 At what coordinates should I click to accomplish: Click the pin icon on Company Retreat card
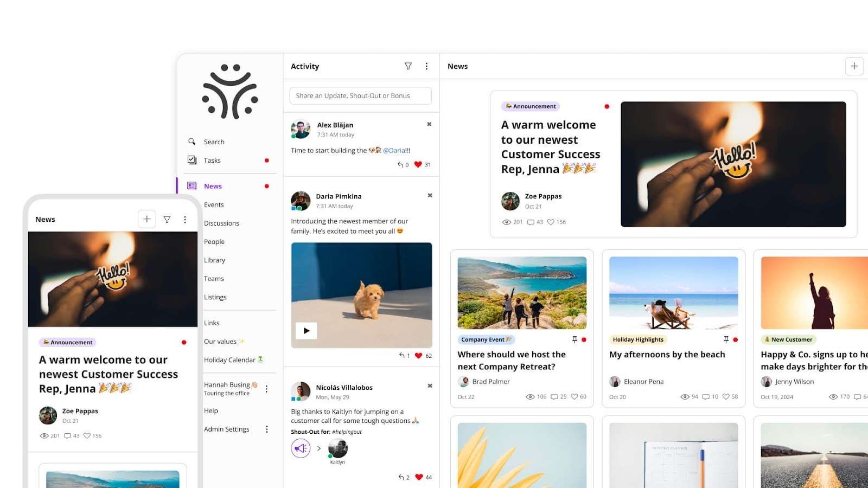pos(575,339)
